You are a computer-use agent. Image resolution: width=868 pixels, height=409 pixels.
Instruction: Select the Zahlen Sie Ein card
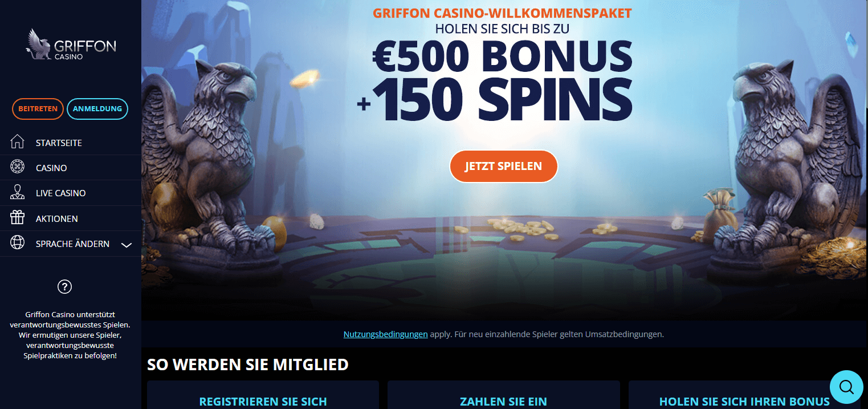pyautogui.click(x=503, y=395)
